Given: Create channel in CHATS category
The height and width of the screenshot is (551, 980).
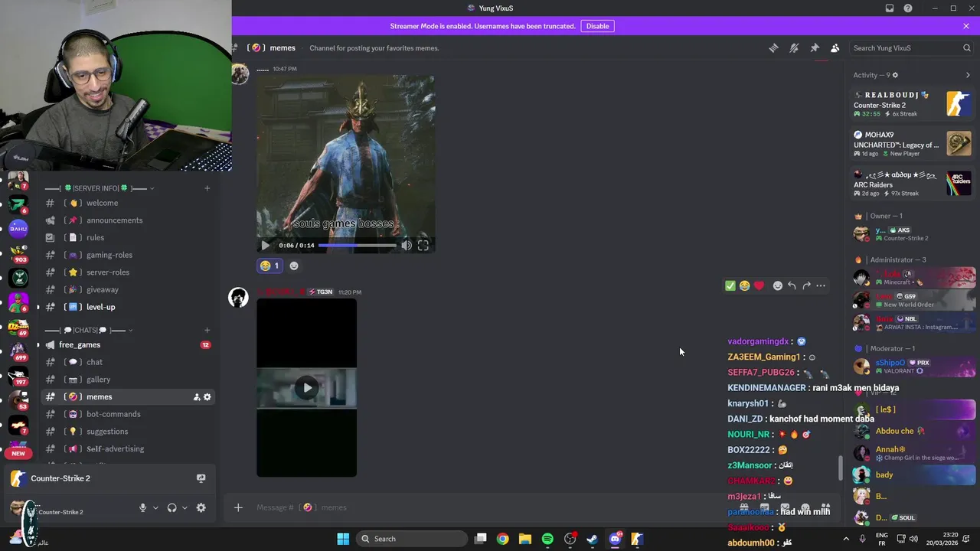Looking at the screenshot, I should [207, 330].
